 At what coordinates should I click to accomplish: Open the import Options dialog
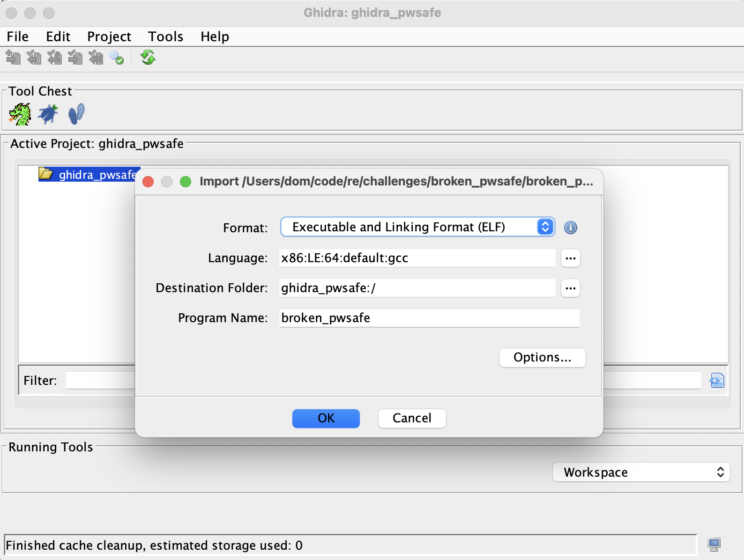tap(542, 357)
